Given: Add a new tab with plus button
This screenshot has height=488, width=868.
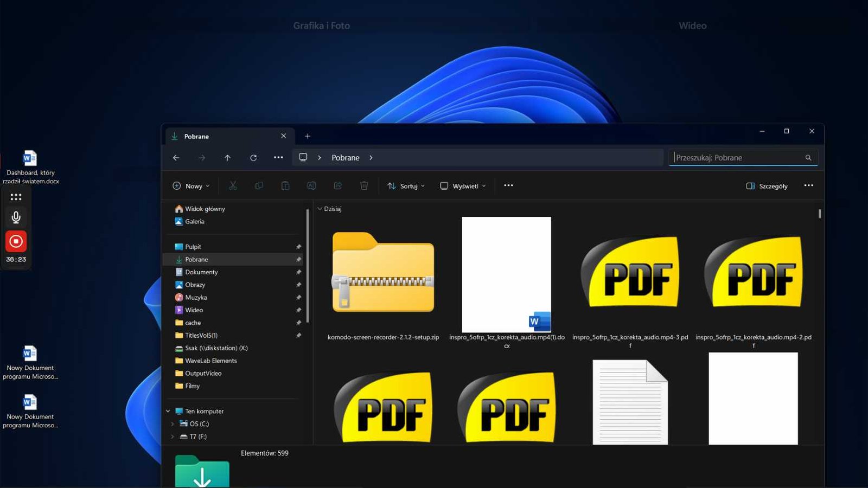Looking at the screenshot, I should click(x=308, y=136).
